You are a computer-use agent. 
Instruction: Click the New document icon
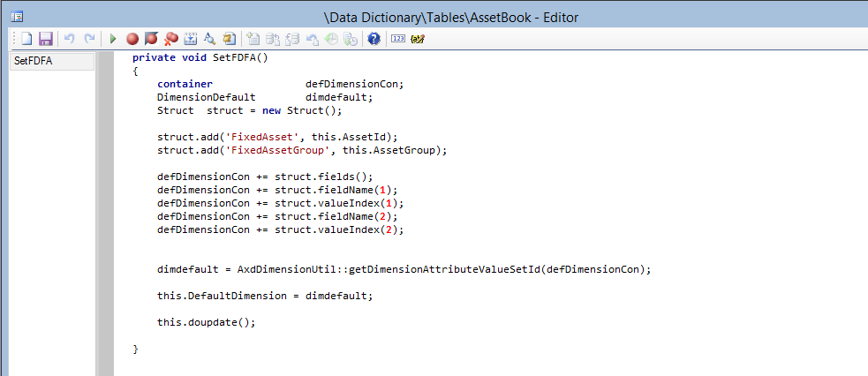point(26,39)
